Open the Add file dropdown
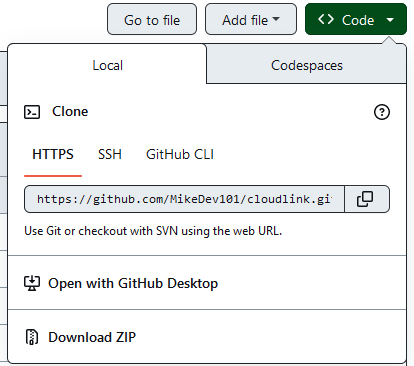 click(x=251, y=20)
